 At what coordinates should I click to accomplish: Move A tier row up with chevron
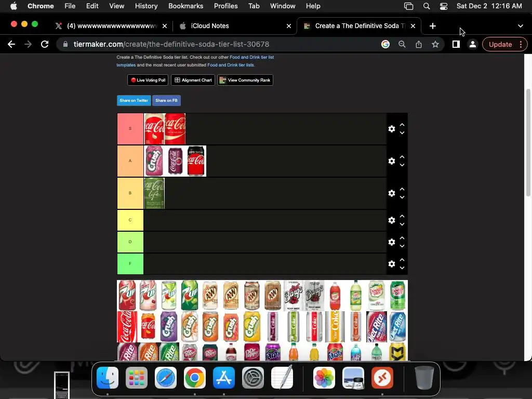click(x=402, y=157)
